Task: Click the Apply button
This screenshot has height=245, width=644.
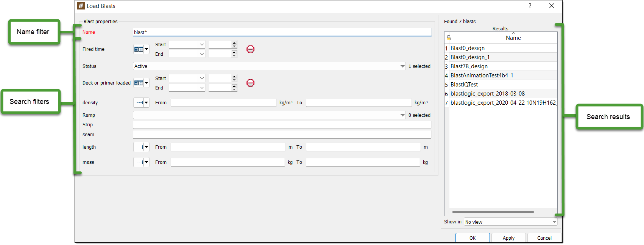Action: [x=508, y=238]
